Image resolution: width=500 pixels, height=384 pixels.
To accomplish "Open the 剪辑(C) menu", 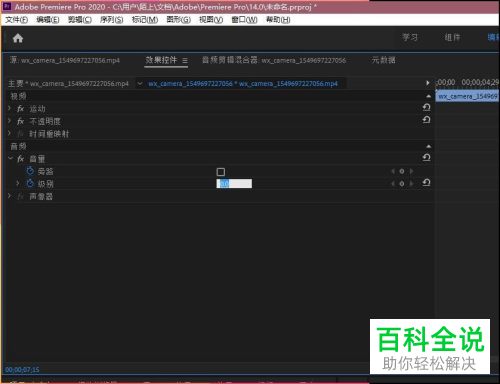I will tap(80, 20).
